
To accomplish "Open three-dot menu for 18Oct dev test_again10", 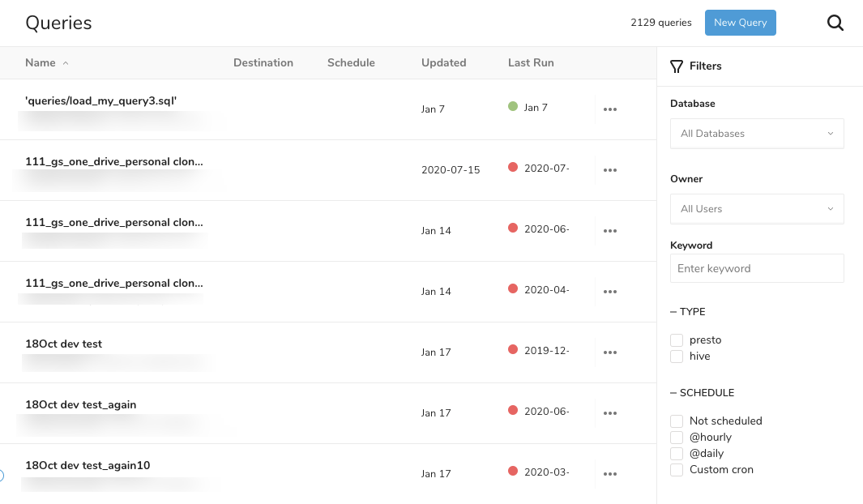I will pyautogui.click(x=610, y=474).
